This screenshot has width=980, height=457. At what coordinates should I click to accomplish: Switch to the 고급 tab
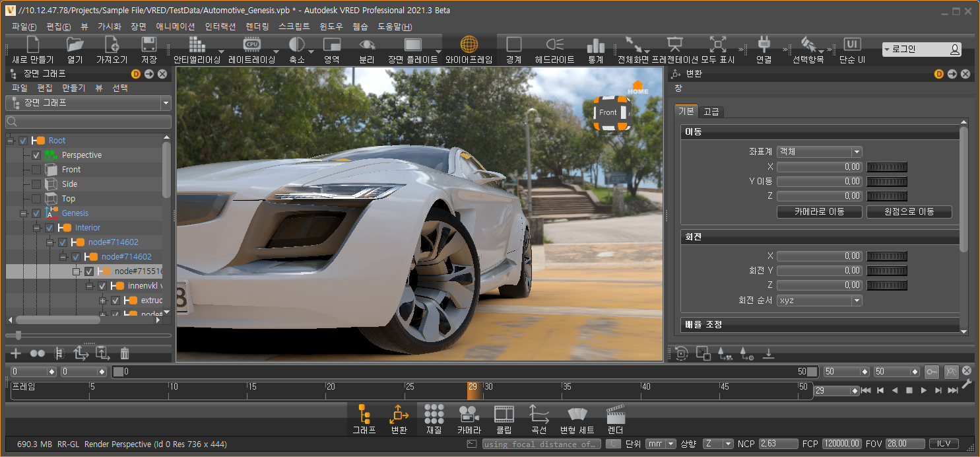point(711,112)
